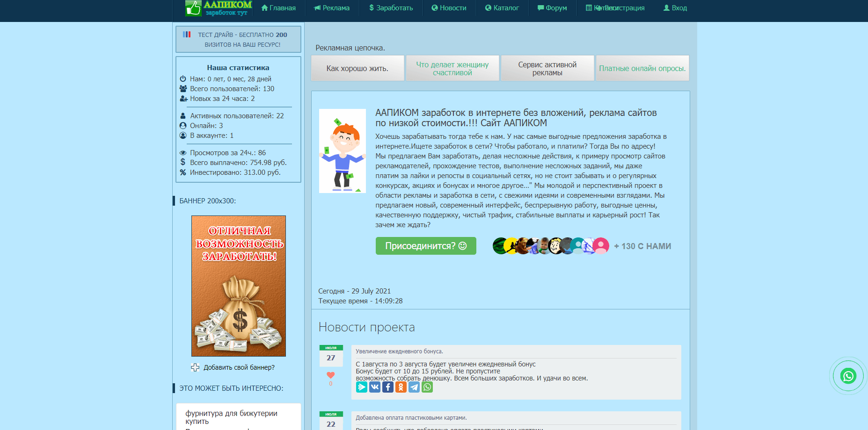Go to the Новости section

[449, 8]
